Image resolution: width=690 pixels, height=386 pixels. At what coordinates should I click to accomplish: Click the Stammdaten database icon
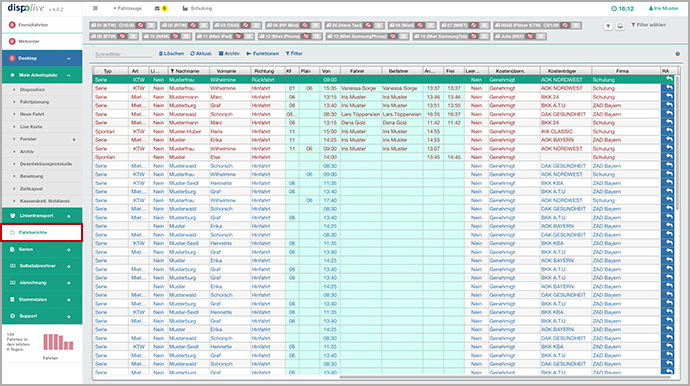click(12, 300)
